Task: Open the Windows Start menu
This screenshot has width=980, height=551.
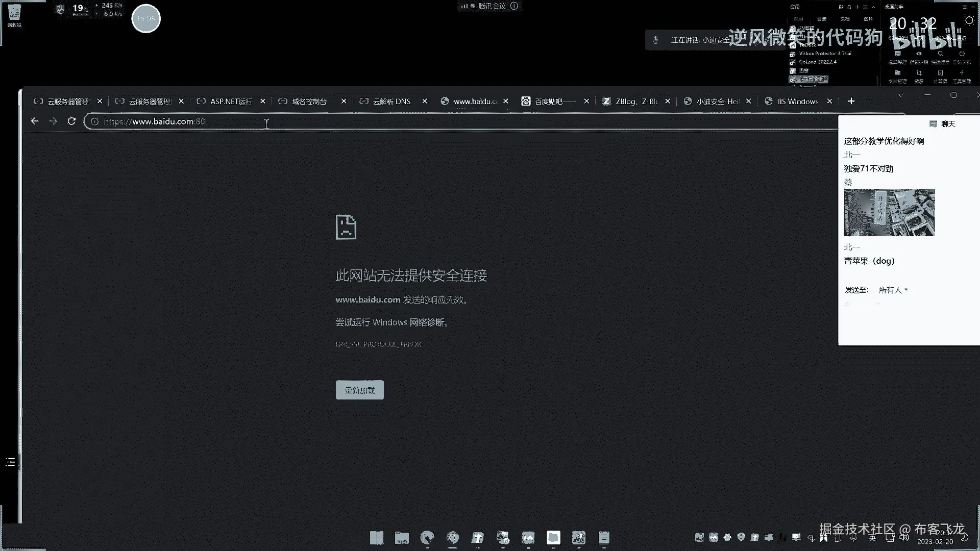Action: tap(377, 538)
